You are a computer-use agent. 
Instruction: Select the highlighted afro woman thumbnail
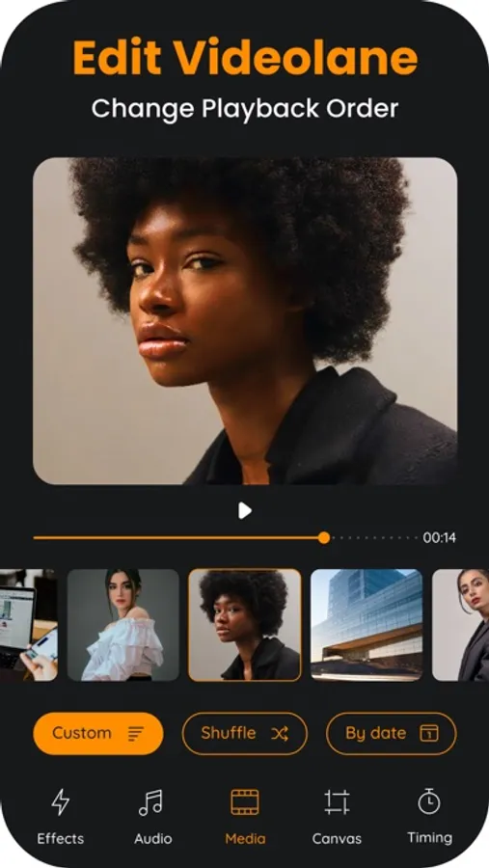[245, 625]
